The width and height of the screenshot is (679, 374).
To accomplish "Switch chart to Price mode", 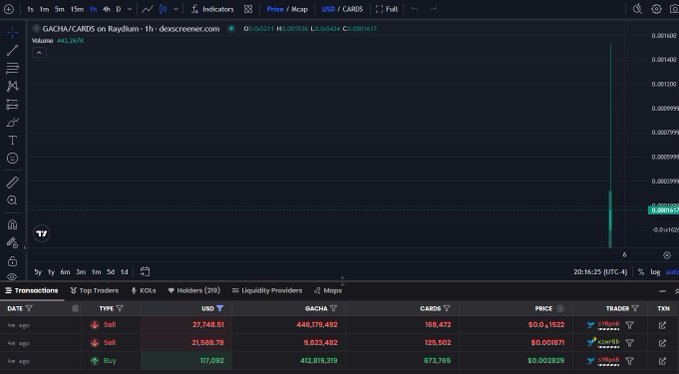I will pos(275,9).
